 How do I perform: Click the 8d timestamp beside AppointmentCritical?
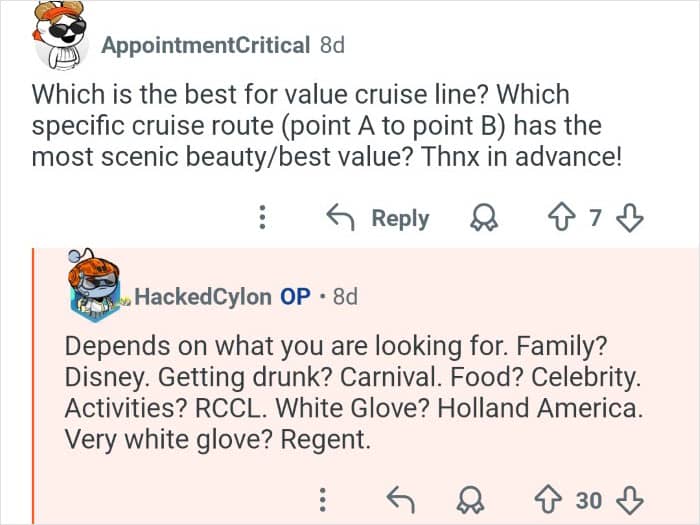point(331,45)
